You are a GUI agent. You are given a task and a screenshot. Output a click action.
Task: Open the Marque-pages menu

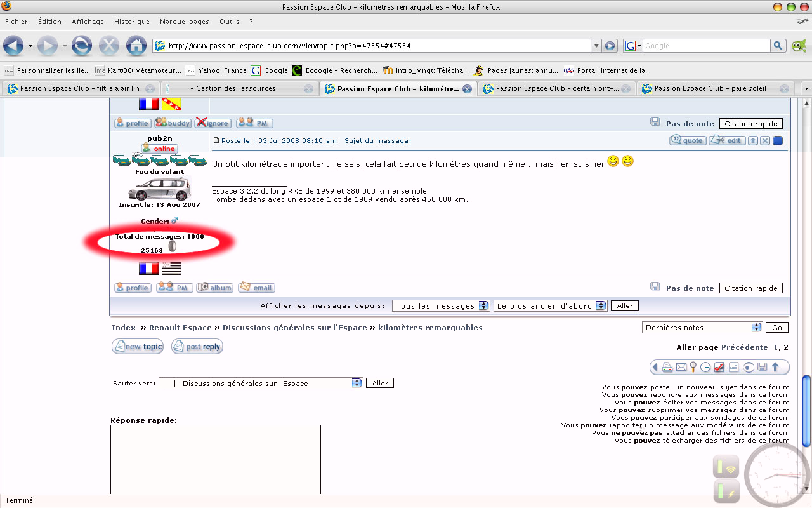[x=184, y=22]
